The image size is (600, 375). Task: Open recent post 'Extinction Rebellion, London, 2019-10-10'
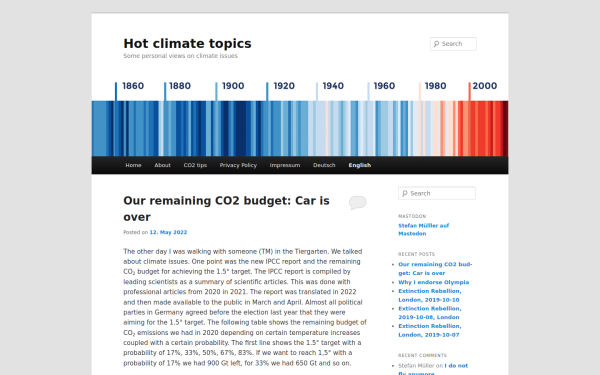point(430,295)
